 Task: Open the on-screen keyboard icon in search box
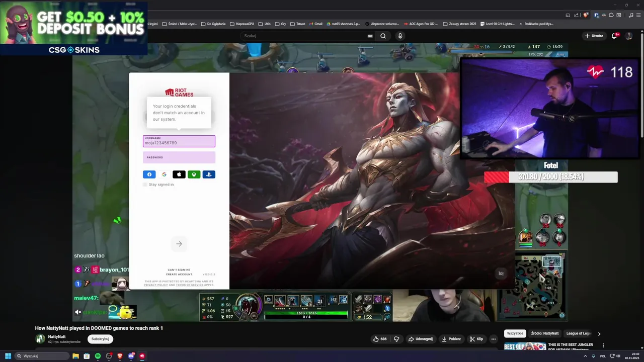click(x=370, y=36)
